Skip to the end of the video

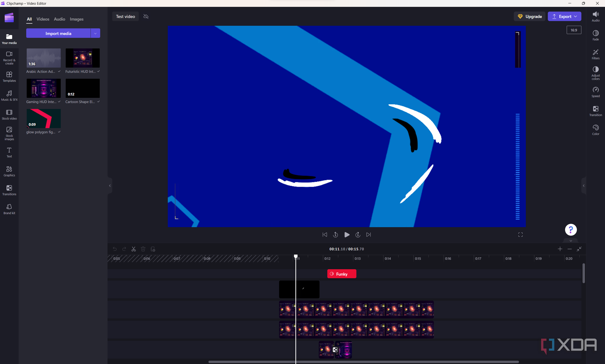coord(368,235)
